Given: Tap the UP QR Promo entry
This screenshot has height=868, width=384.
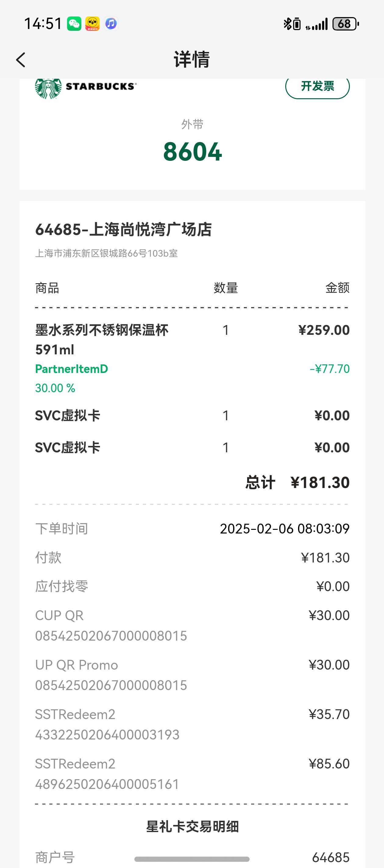Looking at the screenshot, I should [x=193, y=675].
